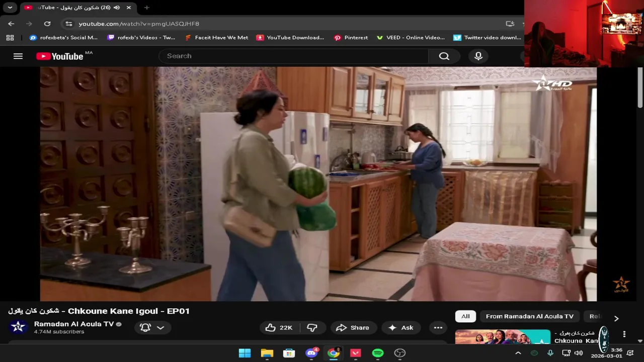Screen dimensions: 644x362
Task: Open the notification center icon on the taskbar
Action: tap(630, 353)
